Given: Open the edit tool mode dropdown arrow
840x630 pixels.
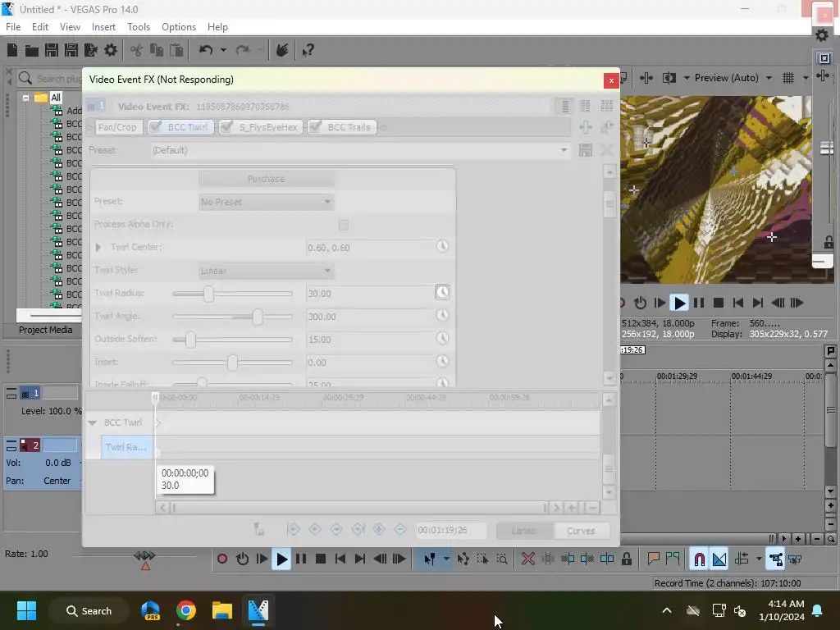Looking at the screenshot, I should pyautogui.click(x=445, y=559).
